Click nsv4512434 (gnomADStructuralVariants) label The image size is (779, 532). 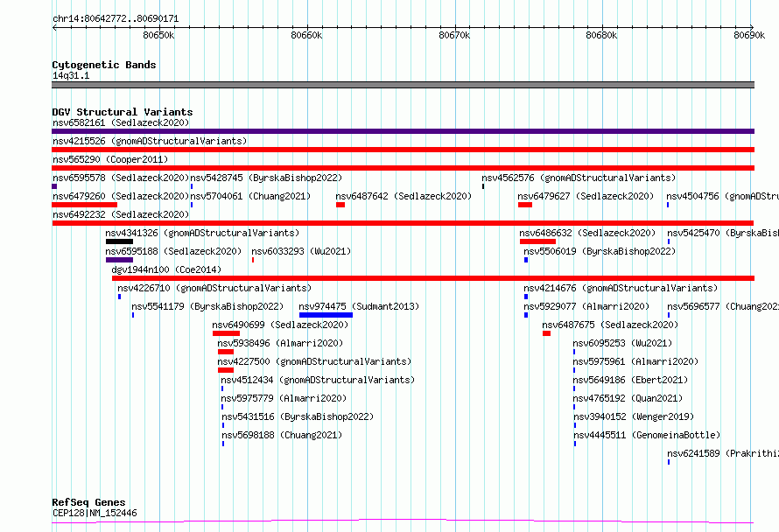[x=318, y=380]
